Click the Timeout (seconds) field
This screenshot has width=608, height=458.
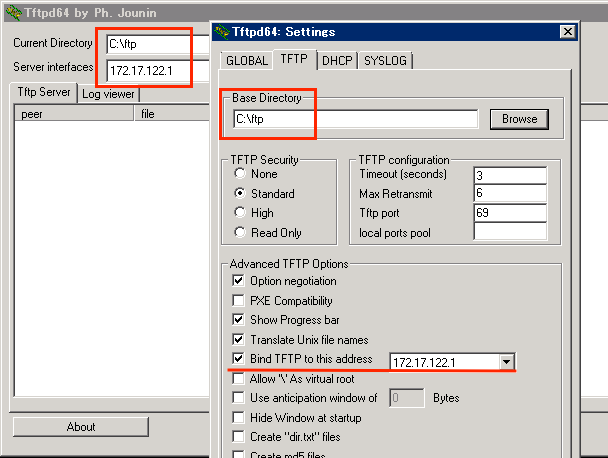510,175
